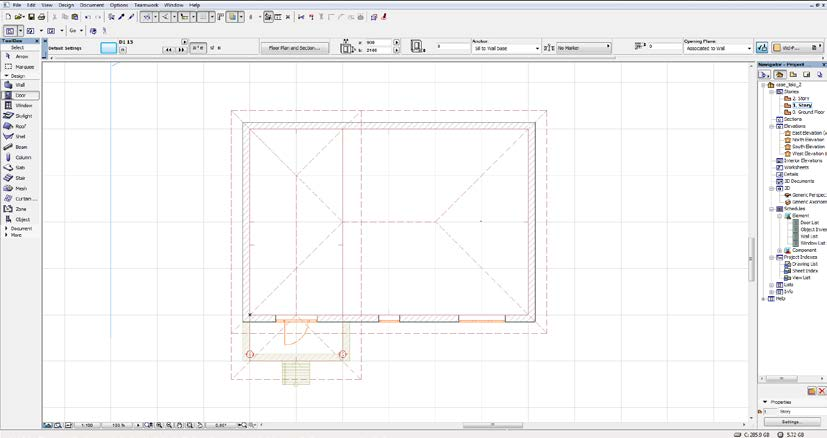Screen dimensions: 827x438
Task: Open the layer selector dropdown on the info box
Action: pyautogui.click(x=797, y=47)
